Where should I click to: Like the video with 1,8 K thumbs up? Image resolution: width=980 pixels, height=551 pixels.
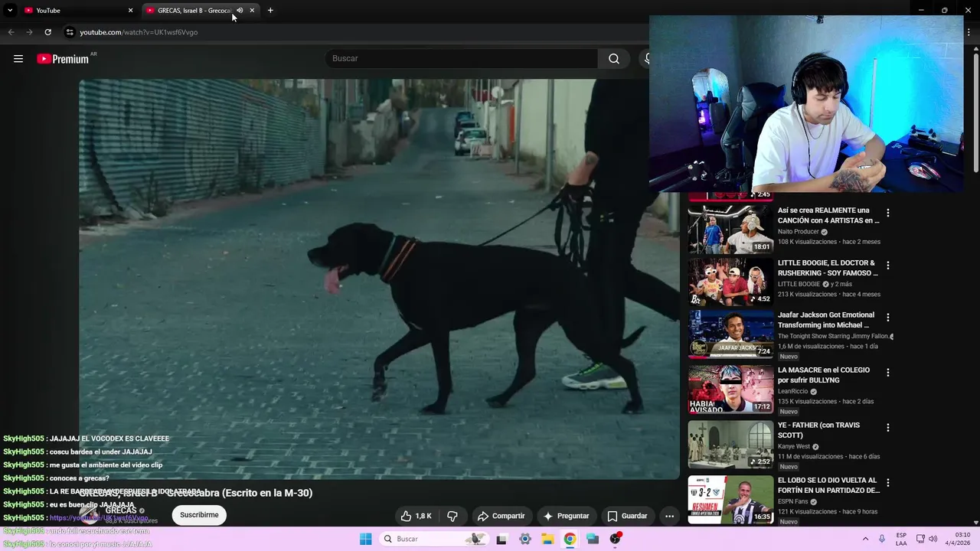click(416, 516)
